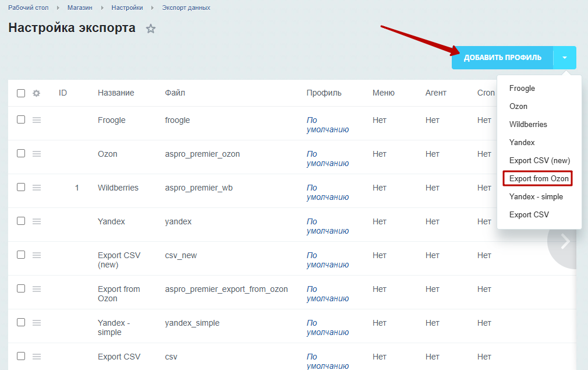Choose Export from Ozon in the dropdown menu
The height and width of the screenshot is (370, 588).
pos(538,179)
